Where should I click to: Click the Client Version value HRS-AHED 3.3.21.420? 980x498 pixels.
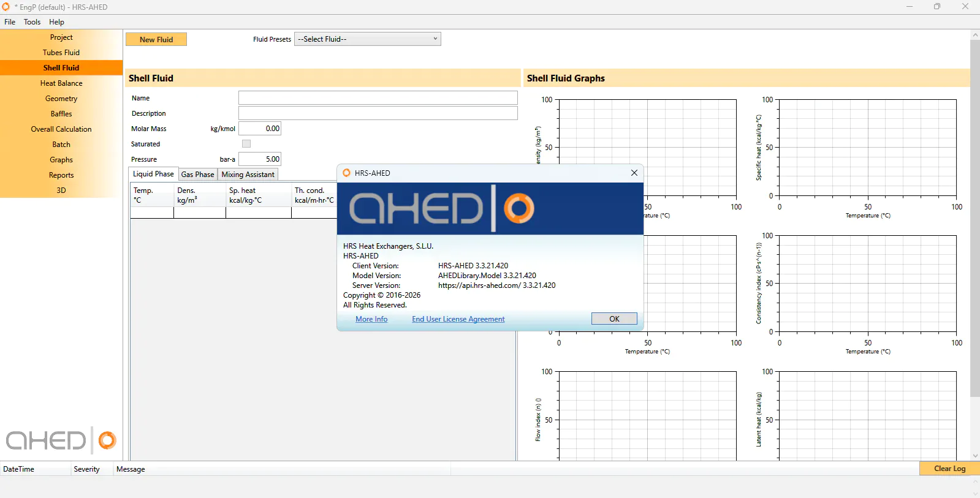point(473,266)
